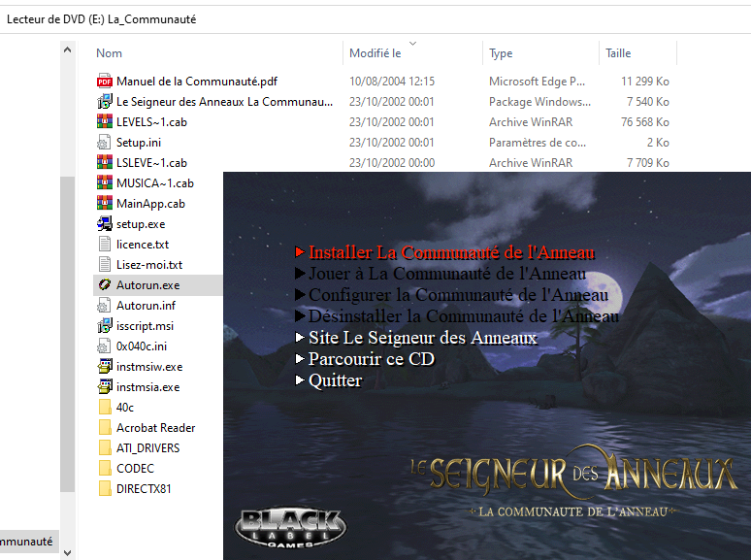Click the WinRAR icon next to LSLEVE~1.cab
Screen dimensions: 751x560
point(105,163)
